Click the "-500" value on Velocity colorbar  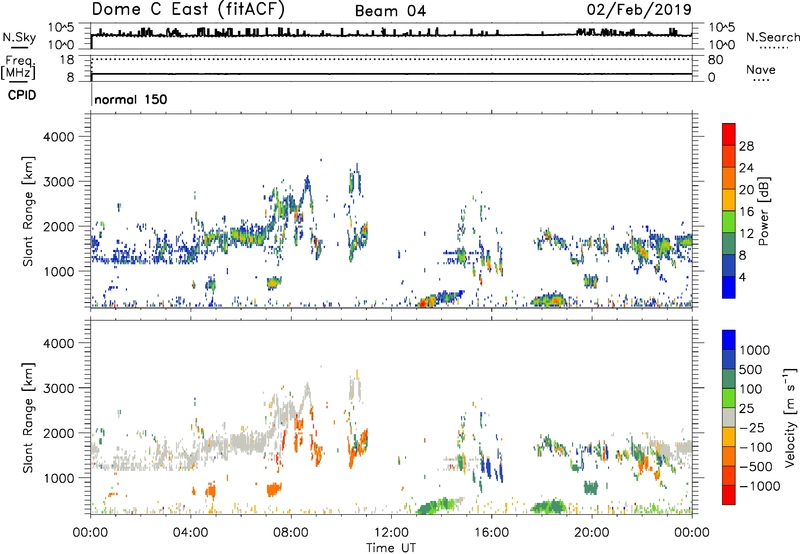click(756, 467)
